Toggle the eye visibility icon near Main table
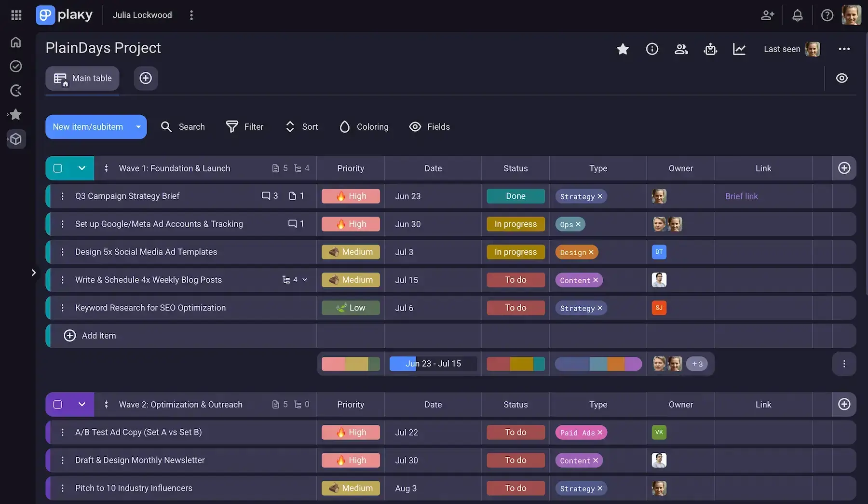The image size is (868, 504). [842, 78]
